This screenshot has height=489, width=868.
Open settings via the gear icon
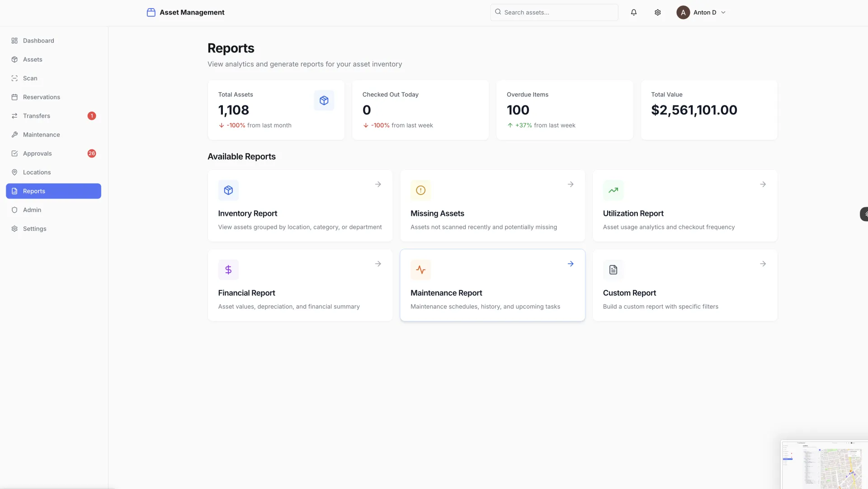pyautogui.click(x=657, y=12)
